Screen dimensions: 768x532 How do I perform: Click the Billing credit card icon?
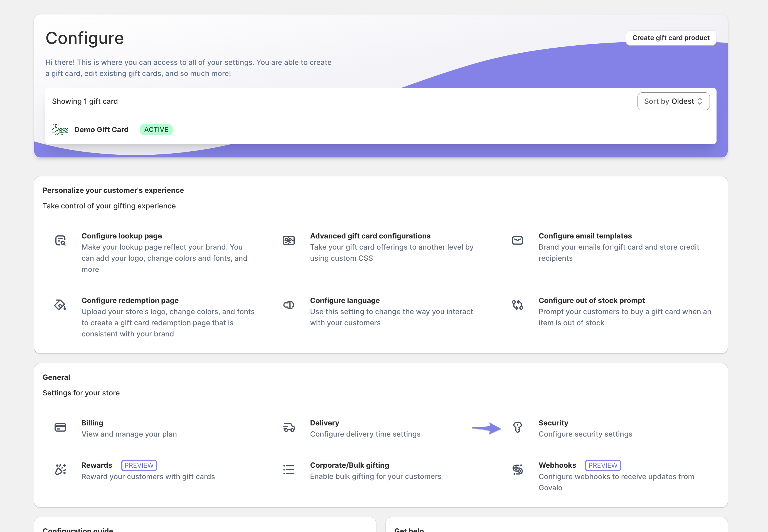[60, 427]
